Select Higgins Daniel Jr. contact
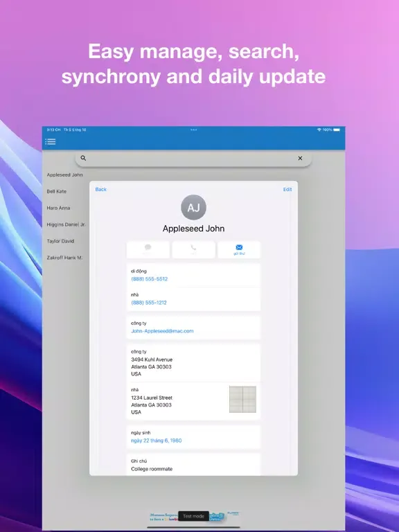Image resolution: width=399 pixels, height=532 pixels. [x=66, y=224]
